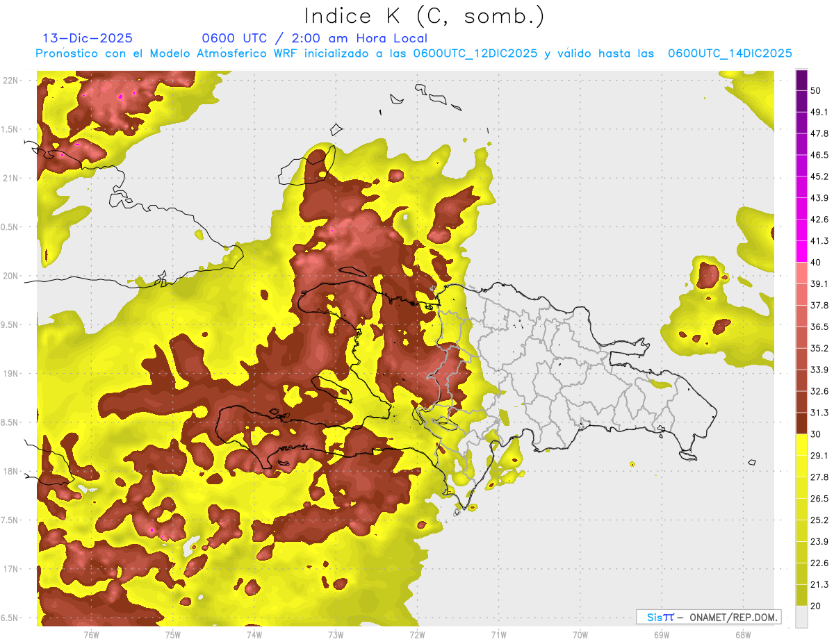Click the "68W" longitude label
The image size is (834, 644).
(742, 634)
